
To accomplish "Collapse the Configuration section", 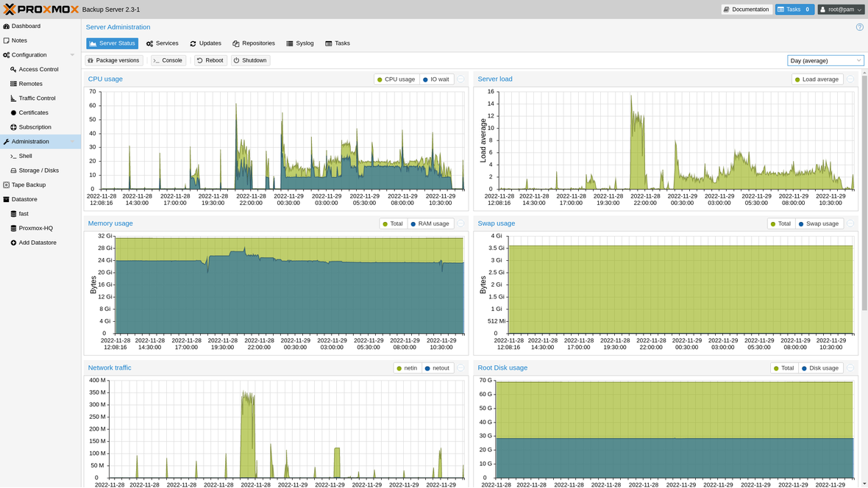I will (72, 54).
